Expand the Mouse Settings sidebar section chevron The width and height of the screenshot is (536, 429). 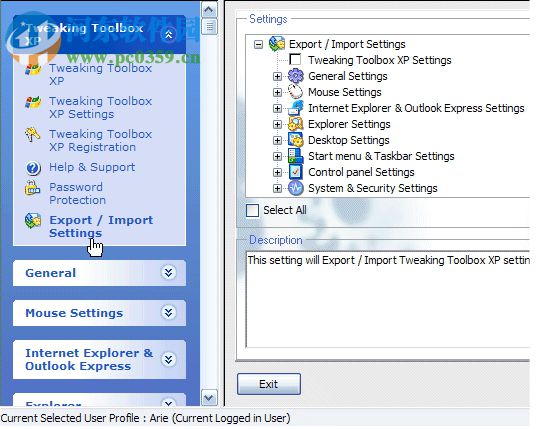tap(169, 312)
